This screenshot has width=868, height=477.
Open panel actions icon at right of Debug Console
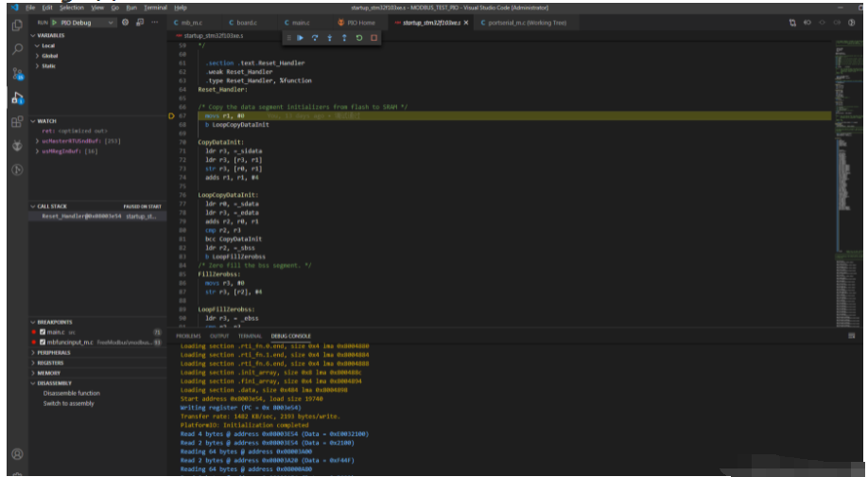click(x=851, y=336)
